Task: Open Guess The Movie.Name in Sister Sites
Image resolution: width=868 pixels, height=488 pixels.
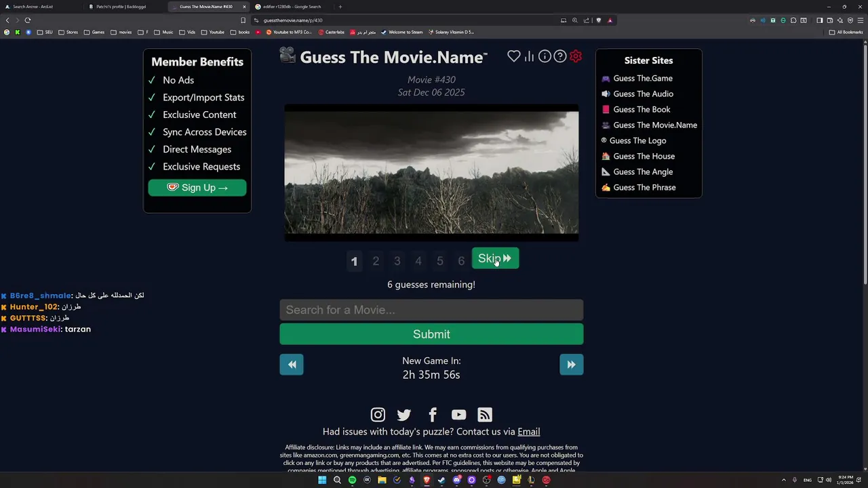Action: click(x=654, y=125)
